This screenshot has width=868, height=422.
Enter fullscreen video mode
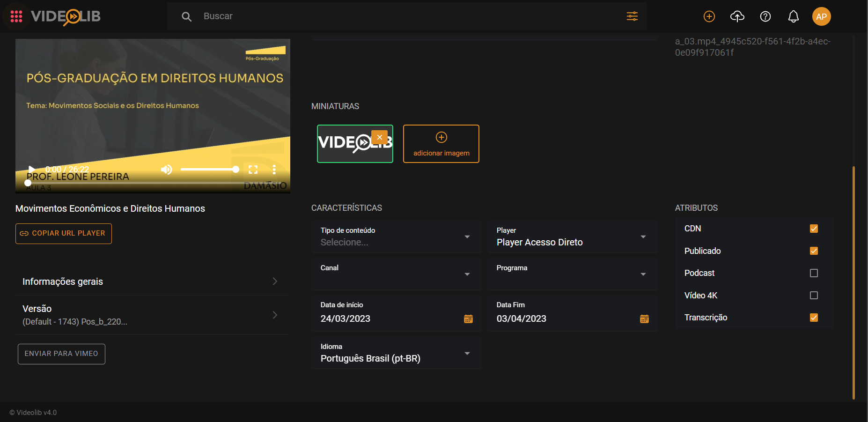[253, 169]
